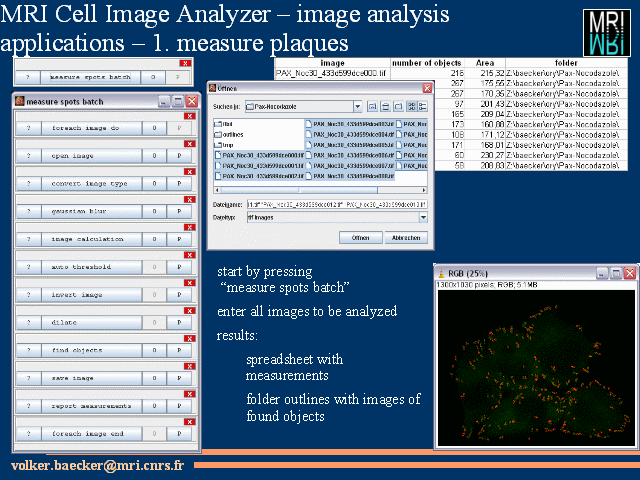Click horizontal scrollbar thumb in file list
This screenshot has width=640, height=480.
[x=299, y=190]
